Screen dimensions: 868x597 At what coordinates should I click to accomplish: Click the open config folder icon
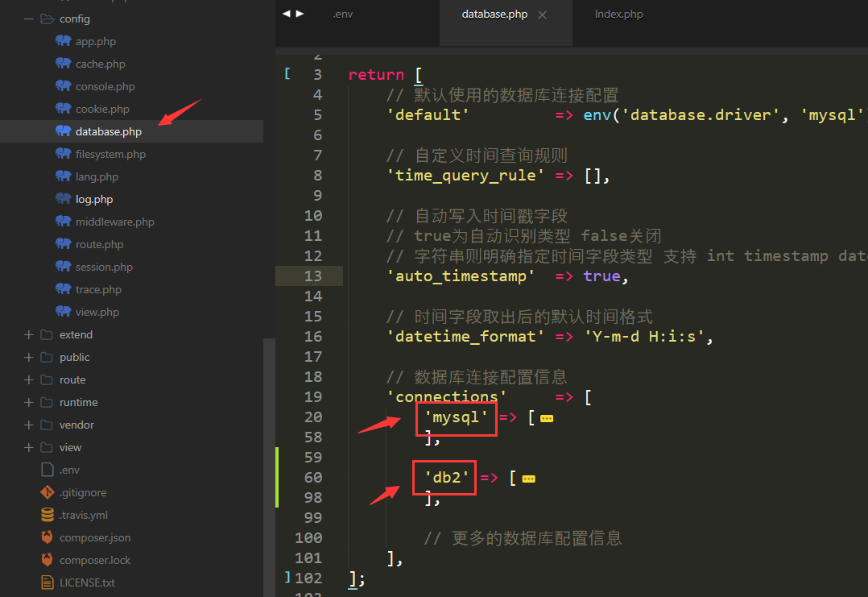47,19
